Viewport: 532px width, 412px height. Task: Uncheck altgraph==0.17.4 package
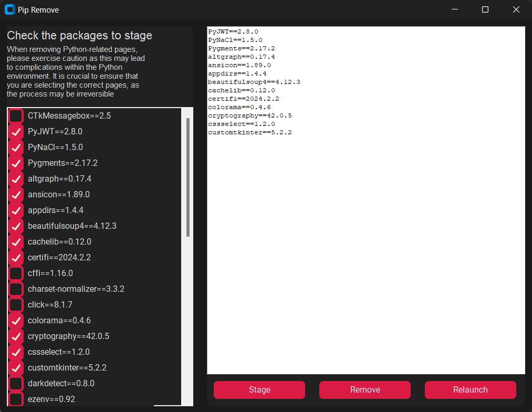click(x=16, y=178)
